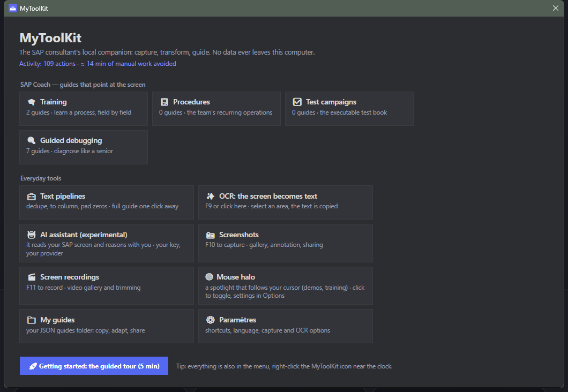The height and width of the screenshot is (392, 568).
Task: Click the graduation cap icon on Training
Action: pos(32,102)
